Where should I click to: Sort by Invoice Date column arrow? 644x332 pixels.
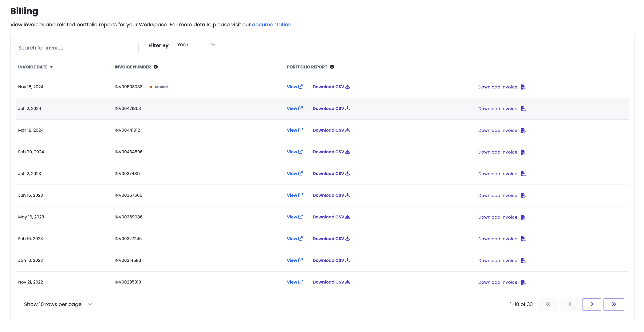(x=51, y=67)
